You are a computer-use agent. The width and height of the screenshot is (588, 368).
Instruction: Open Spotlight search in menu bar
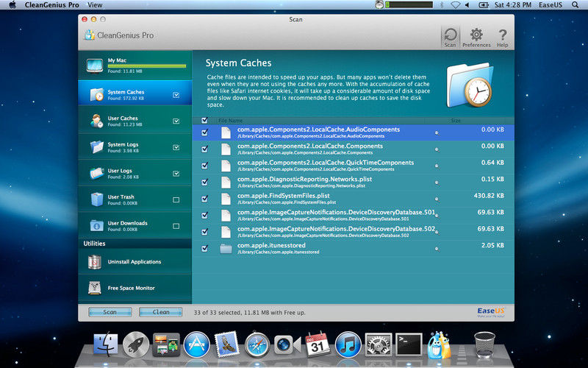point(575,5)
